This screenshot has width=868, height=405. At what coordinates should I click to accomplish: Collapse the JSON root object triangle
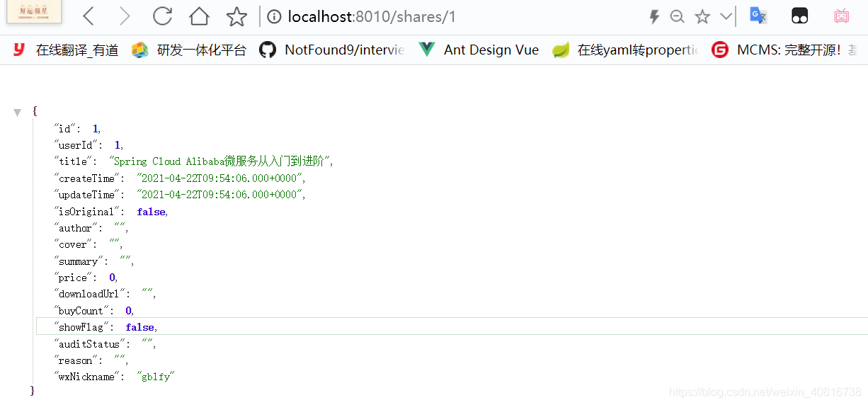click(18, 113)
